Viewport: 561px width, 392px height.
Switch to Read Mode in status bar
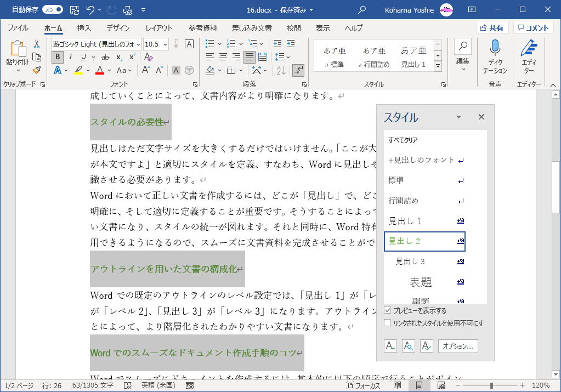tap(397, 385)
